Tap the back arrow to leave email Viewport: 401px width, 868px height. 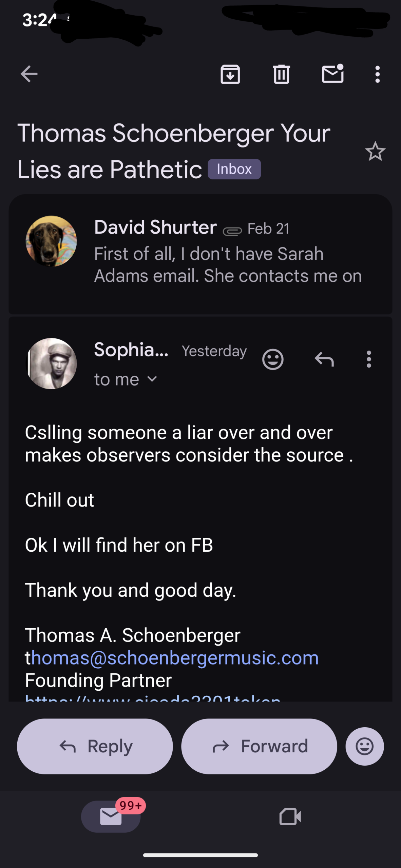[29, 74]
